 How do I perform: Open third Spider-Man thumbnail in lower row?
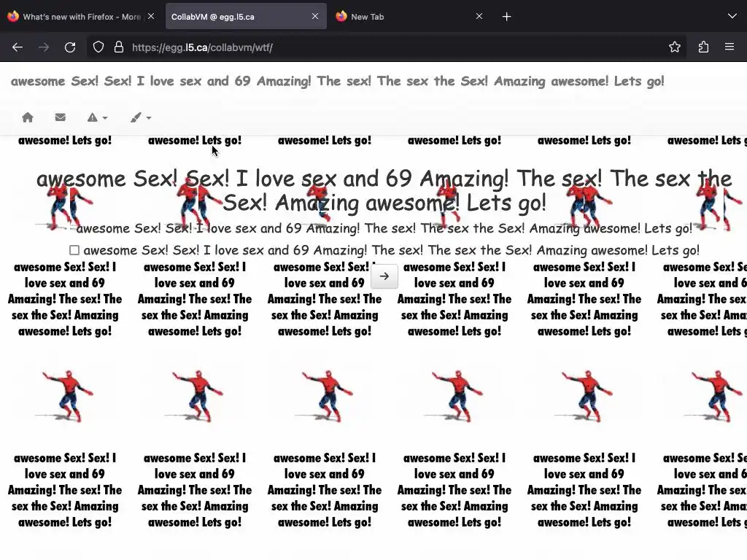coord(325,396)
